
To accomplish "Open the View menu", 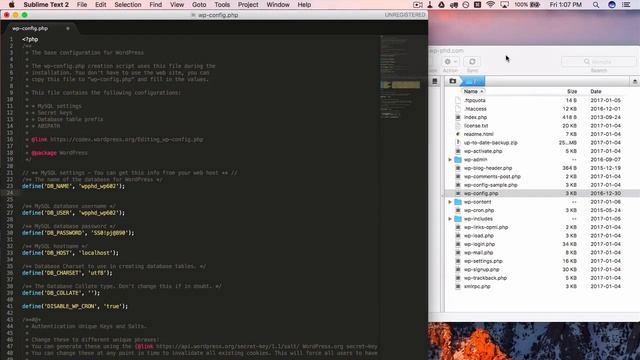I will (x=177, y=5).
